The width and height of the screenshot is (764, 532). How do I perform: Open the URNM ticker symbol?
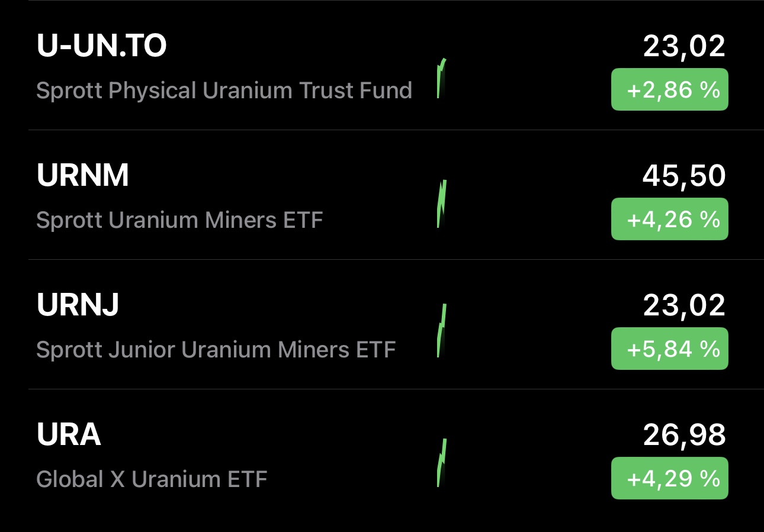[83, 175]
